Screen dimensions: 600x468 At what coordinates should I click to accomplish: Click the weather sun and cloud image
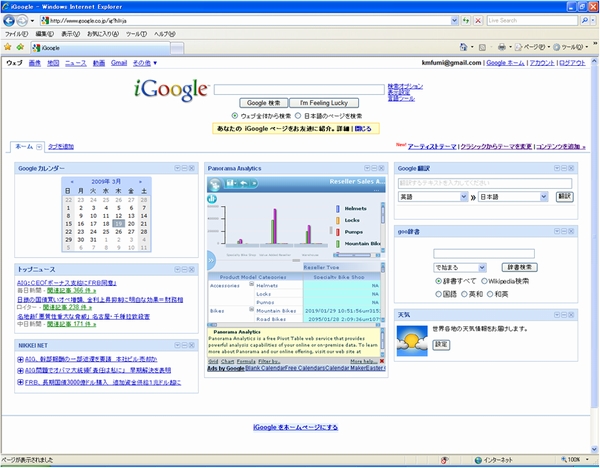(x=412, y=341)
